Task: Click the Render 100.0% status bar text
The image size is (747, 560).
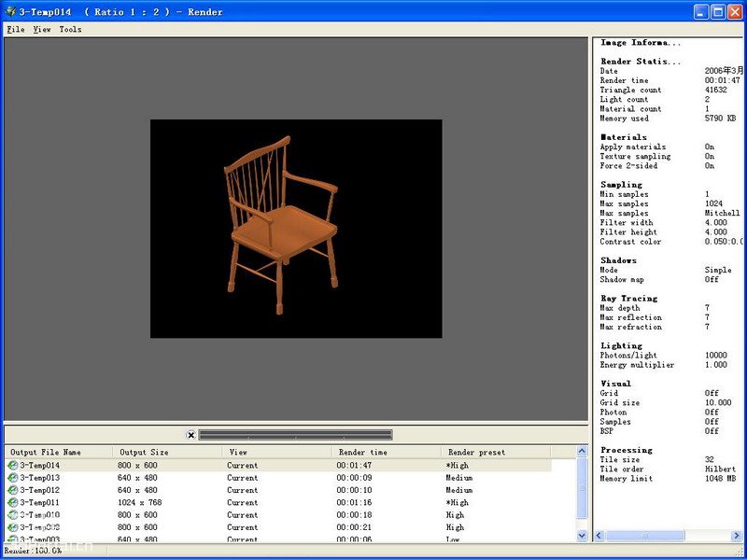Action: pyautogui.click(x=33, y=551)
